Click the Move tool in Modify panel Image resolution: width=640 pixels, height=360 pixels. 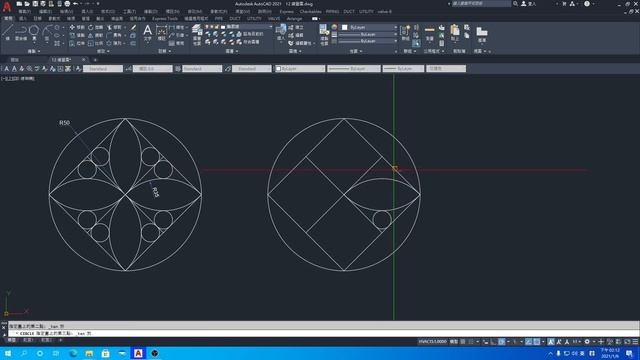click(x=77, y=27)
